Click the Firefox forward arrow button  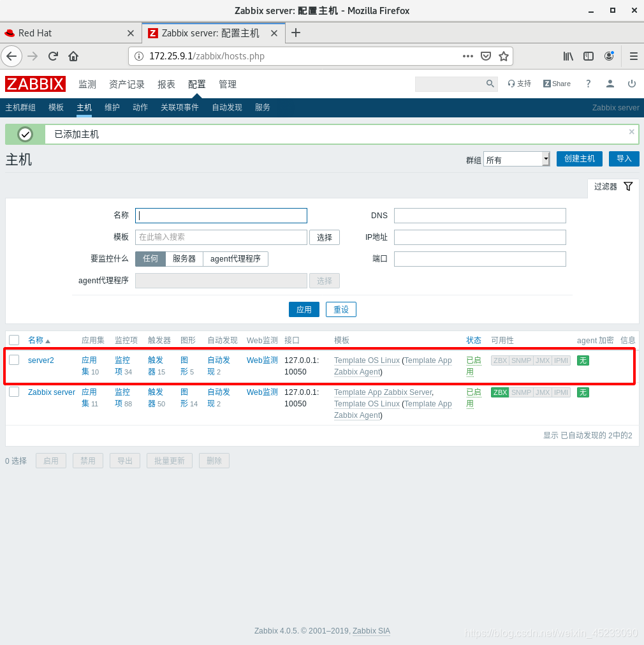tap(33, 56)
